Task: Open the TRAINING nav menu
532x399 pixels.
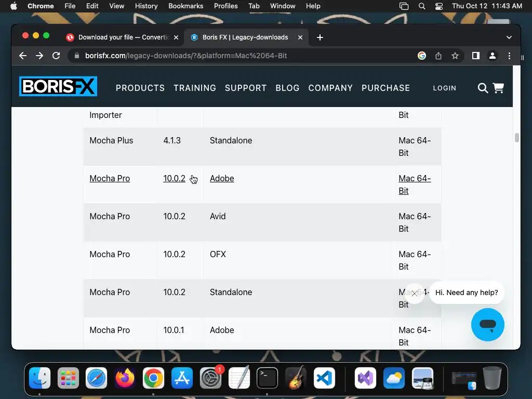Action: (x=195, y=88)
